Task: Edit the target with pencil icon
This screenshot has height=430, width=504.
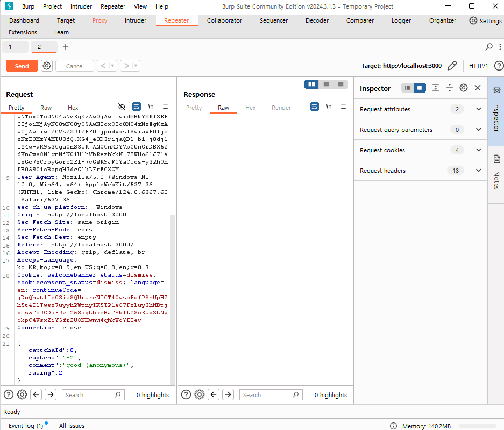Action: (452, 66)
